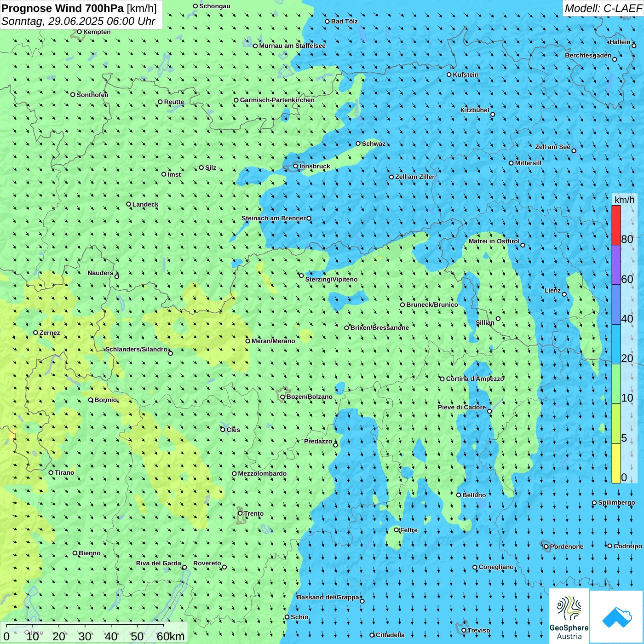Screen dimensions: 644x644
Task: Select the Bad Tölz label
Action: point(345,21)
